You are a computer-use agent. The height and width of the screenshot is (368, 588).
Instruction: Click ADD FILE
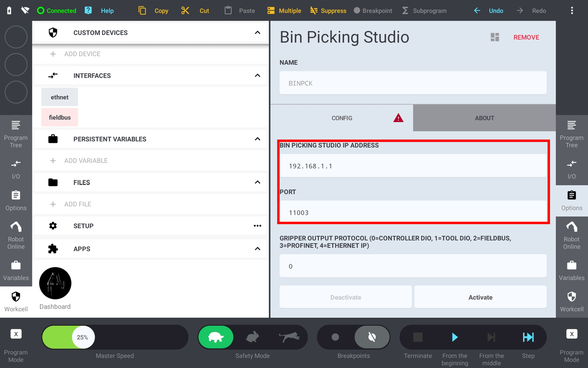pos(71,204)
